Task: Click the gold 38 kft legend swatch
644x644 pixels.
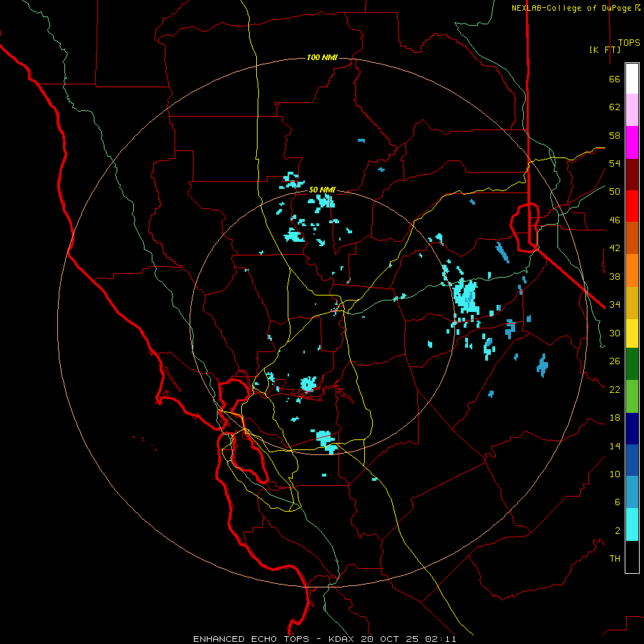Action: click(x=632, y=303)
